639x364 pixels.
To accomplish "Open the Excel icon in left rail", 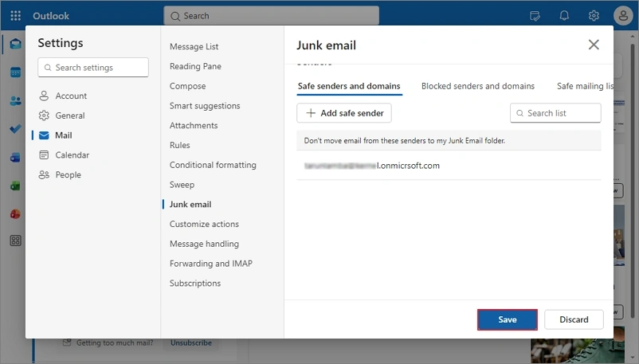I will (15, 186).
